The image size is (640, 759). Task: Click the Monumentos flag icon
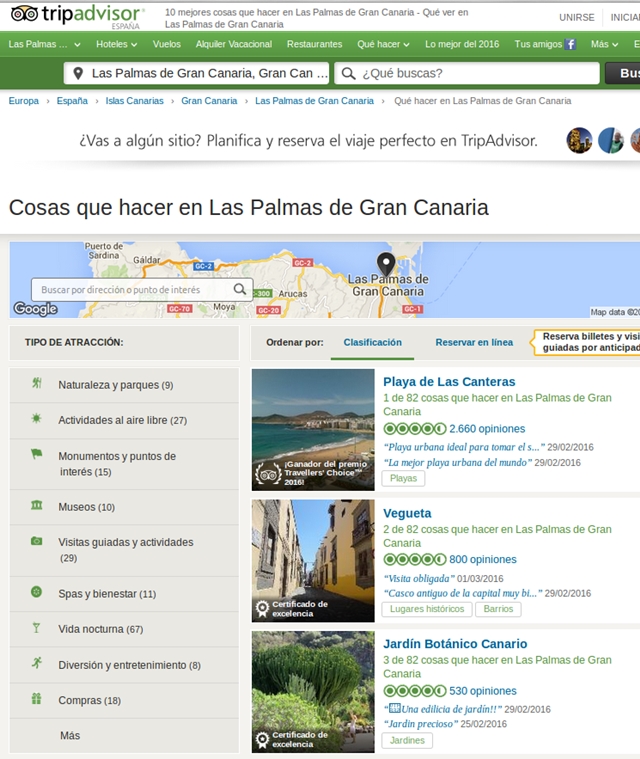click(37, 454)
